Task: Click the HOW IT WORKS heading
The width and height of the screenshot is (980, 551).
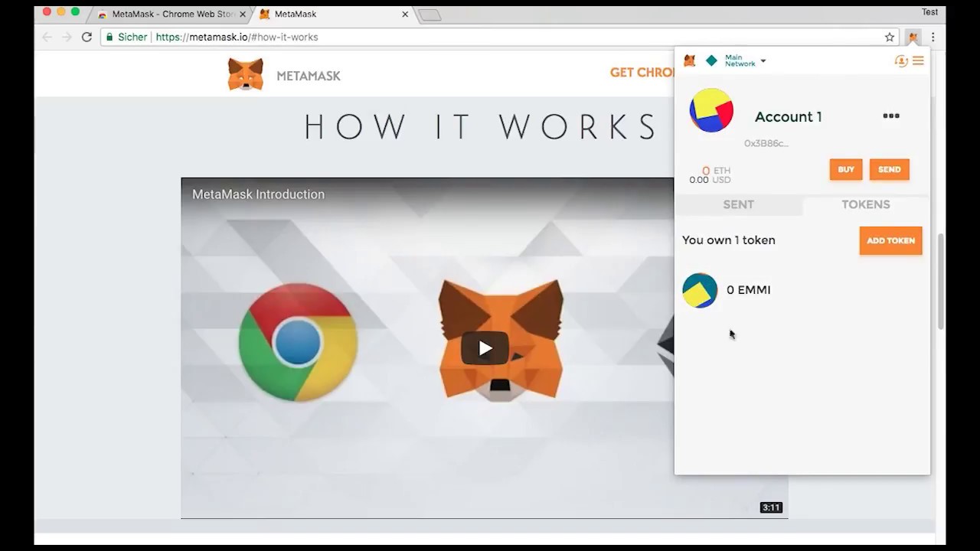Action: [482, 127]
